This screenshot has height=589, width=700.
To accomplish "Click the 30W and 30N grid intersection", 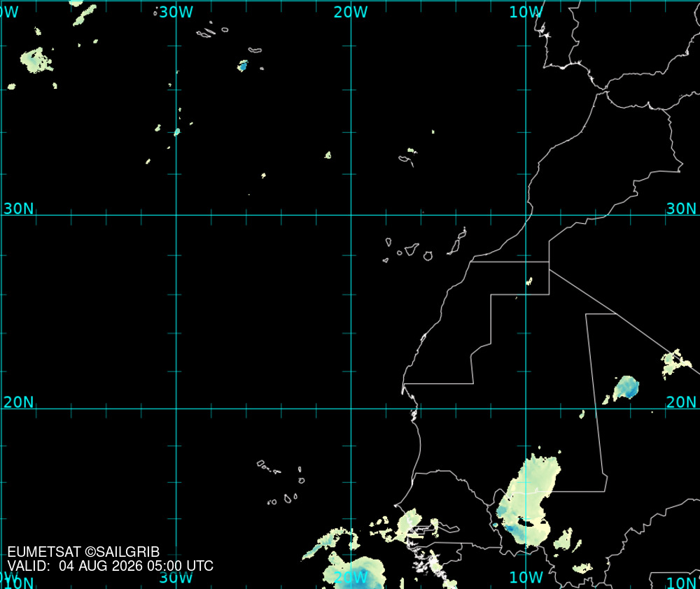I will pyautogui.click(x=176, y=215).
